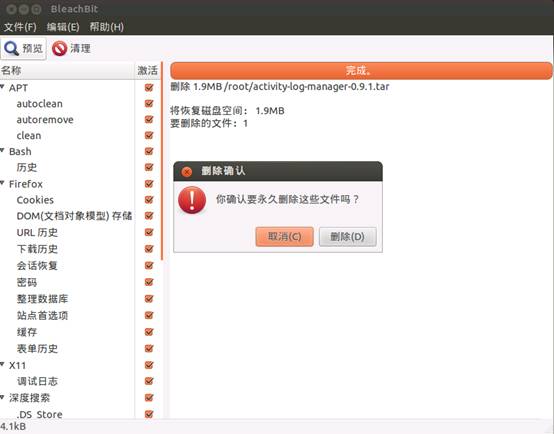554x434 pixels.
Task: Click the red Clean toolbar button
Action: [71, 48]
